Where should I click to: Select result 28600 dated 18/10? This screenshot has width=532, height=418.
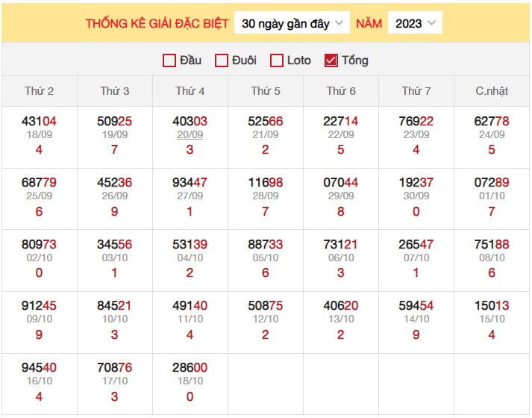pyautogui.click(x=190, y=367)
